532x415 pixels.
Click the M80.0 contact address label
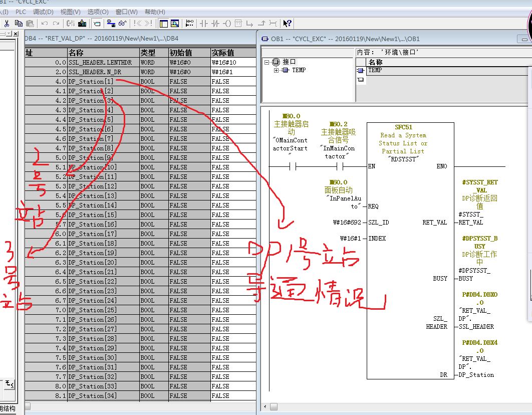[291, 116]
